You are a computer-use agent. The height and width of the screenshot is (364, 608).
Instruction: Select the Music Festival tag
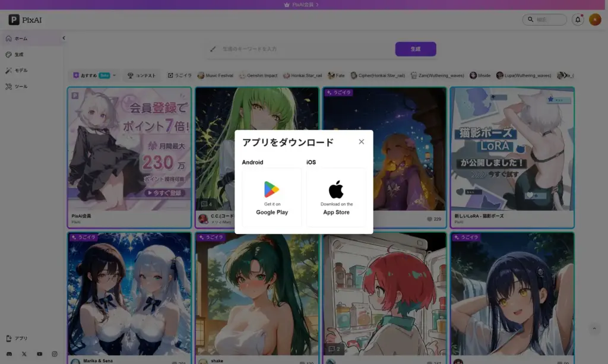point(215,75)
